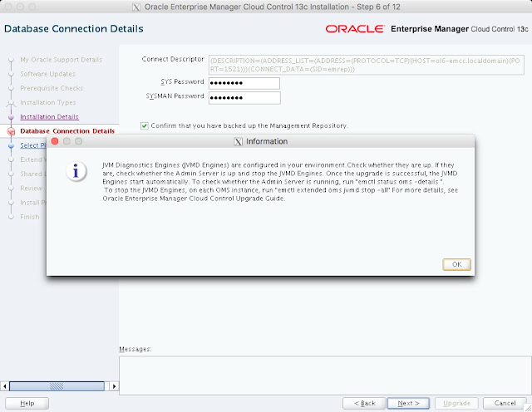Click the red current-step marker beside Database Connection Details
Viewport: 532px width, 412px height.
coord(11,131)
